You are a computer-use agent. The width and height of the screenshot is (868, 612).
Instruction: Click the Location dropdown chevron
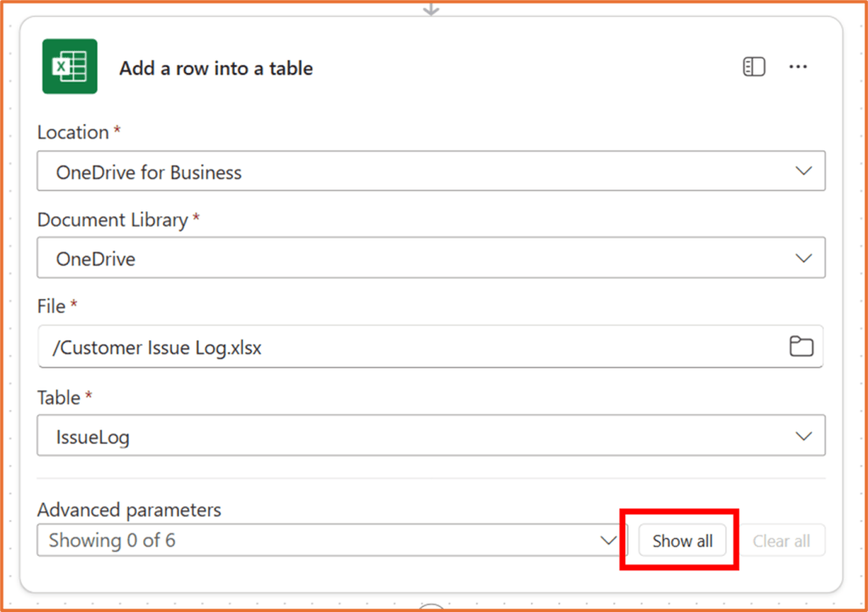pos(804,170)
